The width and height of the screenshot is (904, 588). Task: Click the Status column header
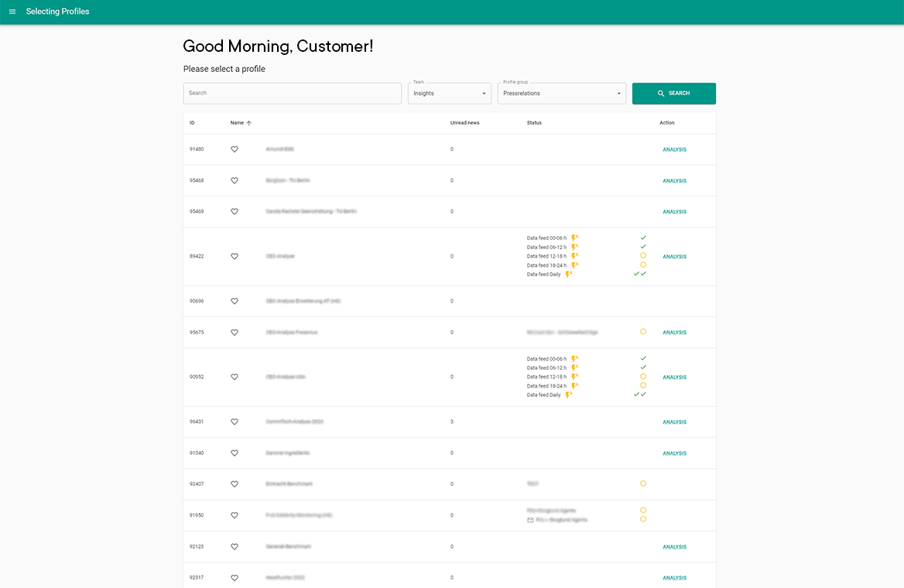pos(534,123)
